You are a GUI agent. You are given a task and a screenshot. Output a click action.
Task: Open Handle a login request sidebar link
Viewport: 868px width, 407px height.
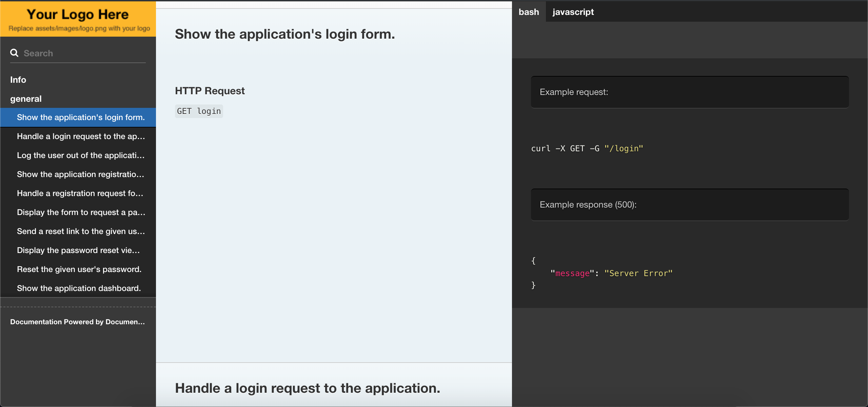[81, 136]
